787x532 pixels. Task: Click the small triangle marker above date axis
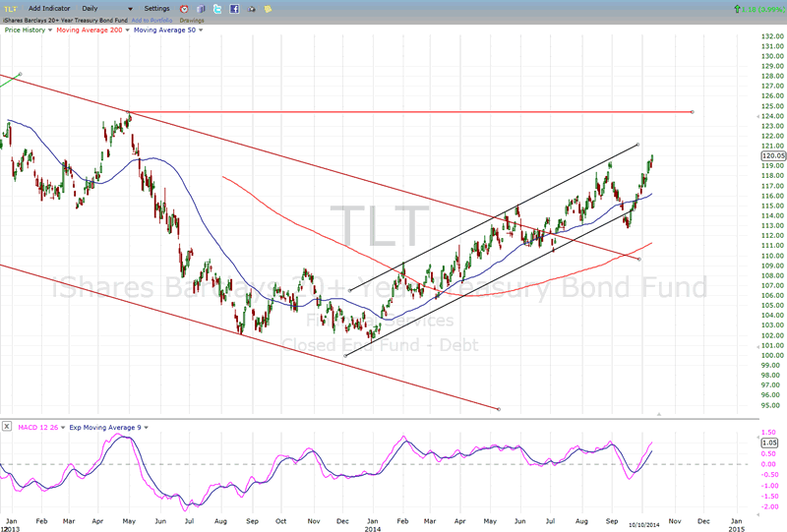pos(659,415)
